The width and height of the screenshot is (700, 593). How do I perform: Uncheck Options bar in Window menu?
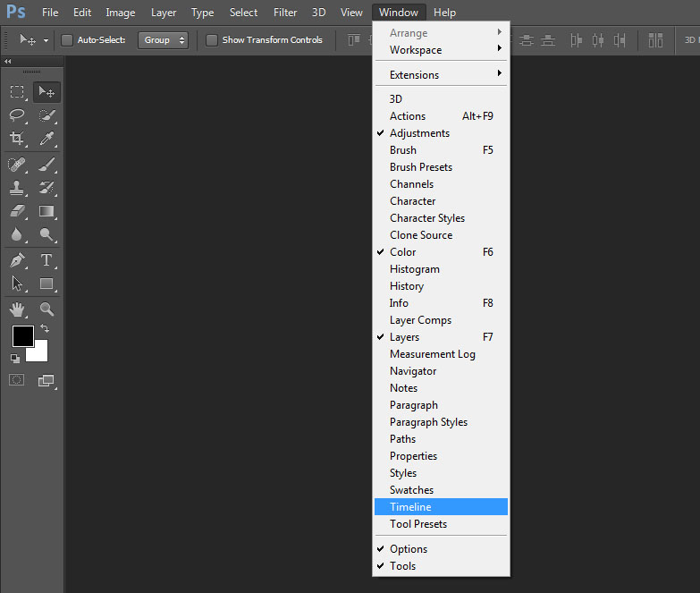(x=441, y=549)
